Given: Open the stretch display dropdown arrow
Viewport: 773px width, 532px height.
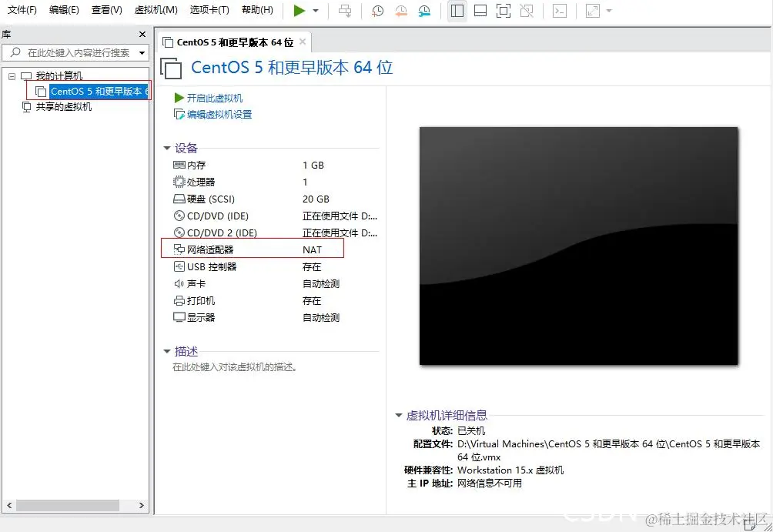Looking at the screenshot, I should [609, 11].
